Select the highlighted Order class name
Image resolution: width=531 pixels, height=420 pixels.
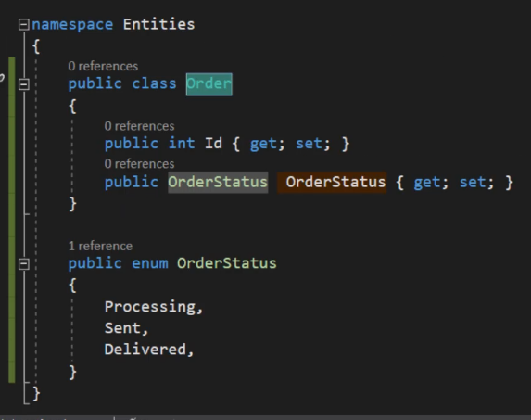209,84
